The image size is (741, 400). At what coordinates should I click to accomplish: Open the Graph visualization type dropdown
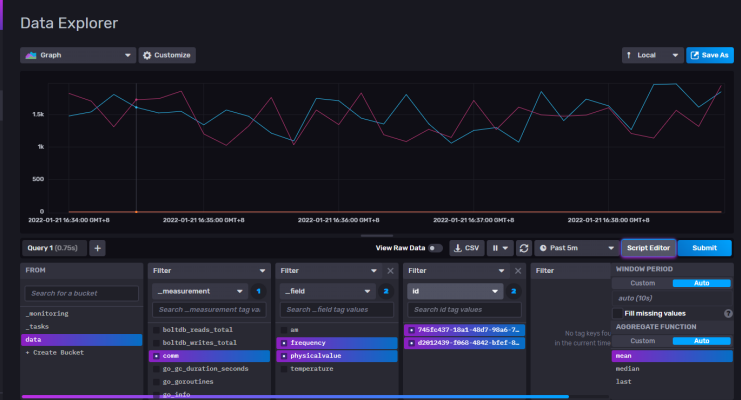[78, 55]
